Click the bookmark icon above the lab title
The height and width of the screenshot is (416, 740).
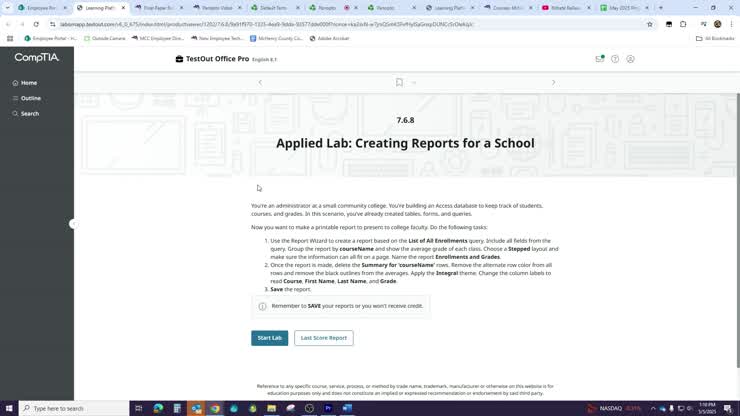tap(399, 82)
